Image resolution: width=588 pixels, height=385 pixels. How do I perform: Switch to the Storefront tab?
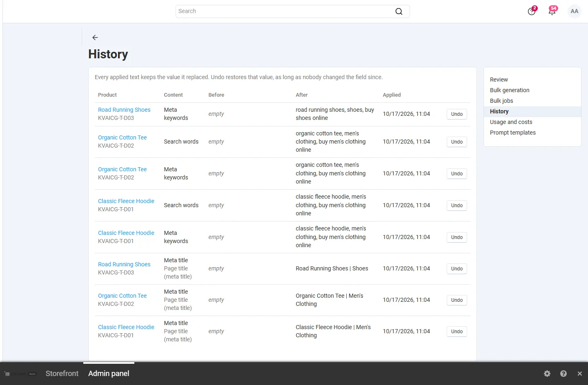62,374
